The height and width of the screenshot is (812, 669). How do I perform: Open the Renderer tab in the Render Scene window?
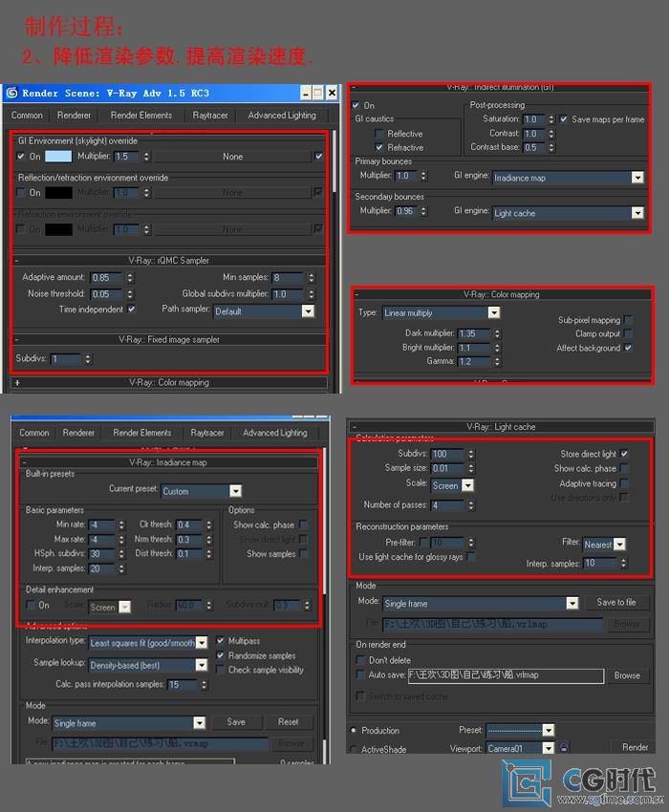[74, 115]
